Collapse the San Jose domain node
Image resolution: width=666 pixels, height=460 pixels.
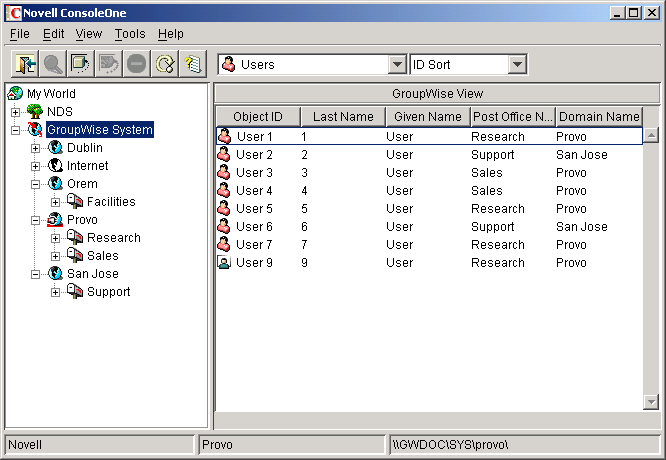click(36, 274)
